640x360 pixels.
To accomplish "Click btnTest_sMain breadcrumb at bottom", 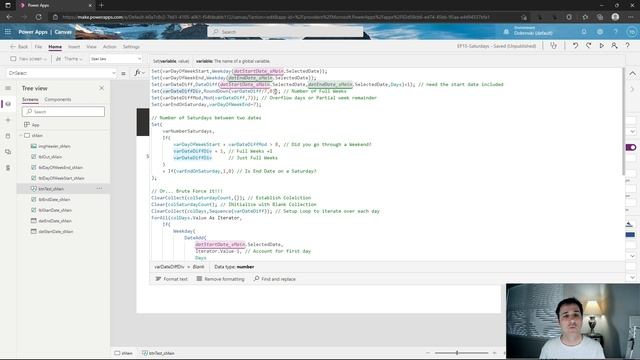I will tap(158, 353).
